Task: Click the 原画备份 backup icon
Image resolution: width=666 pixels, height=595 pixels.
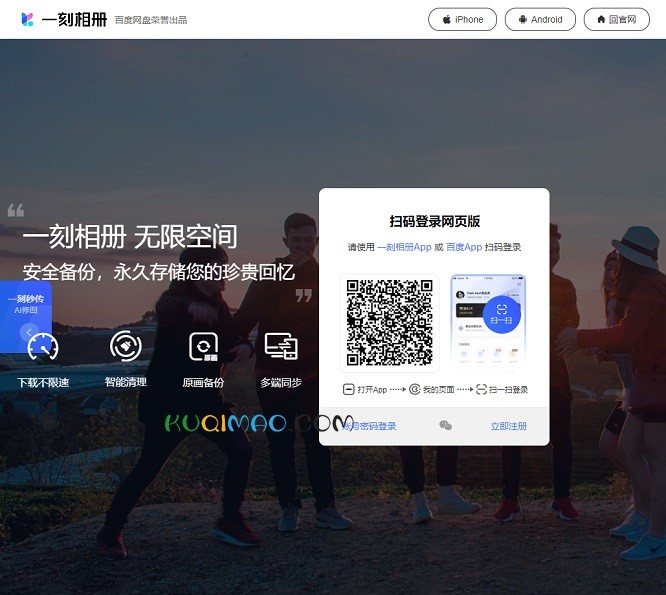Action: click(203, 347)
